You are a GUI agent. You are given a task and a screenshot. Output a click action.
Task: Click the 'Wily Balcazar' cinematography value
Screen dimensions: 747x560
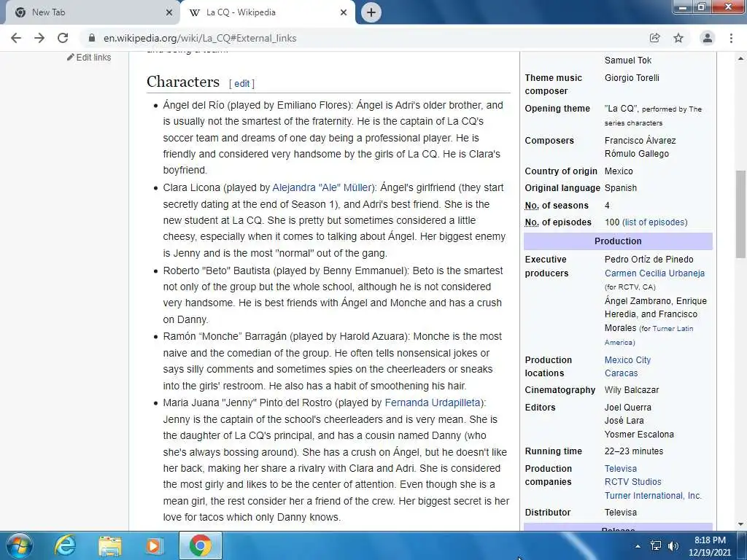coord(632,390)
